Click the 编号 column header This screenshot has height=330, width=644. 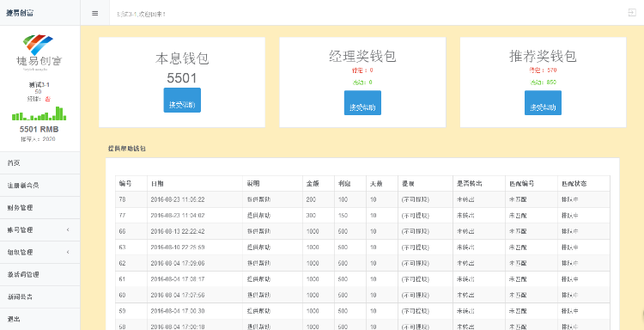pyautogui.click(x=125, y=184)
